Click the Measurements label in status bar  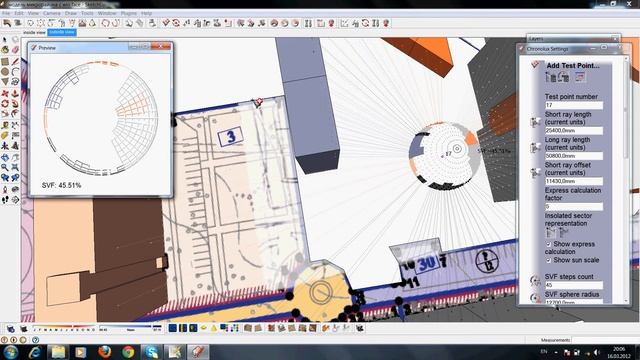(x=555, y=340)
